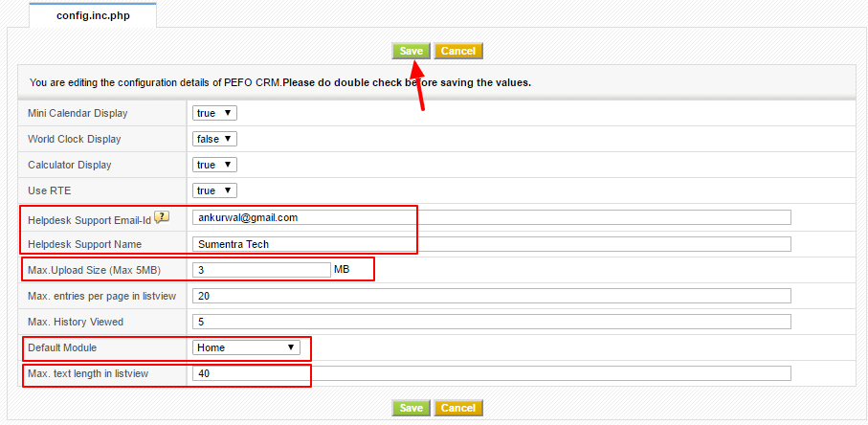Focus the Helpdesk Support Email-Id field
Image resolution: width=868 pixels, height=425 pixels.
[x=491, y=217]
